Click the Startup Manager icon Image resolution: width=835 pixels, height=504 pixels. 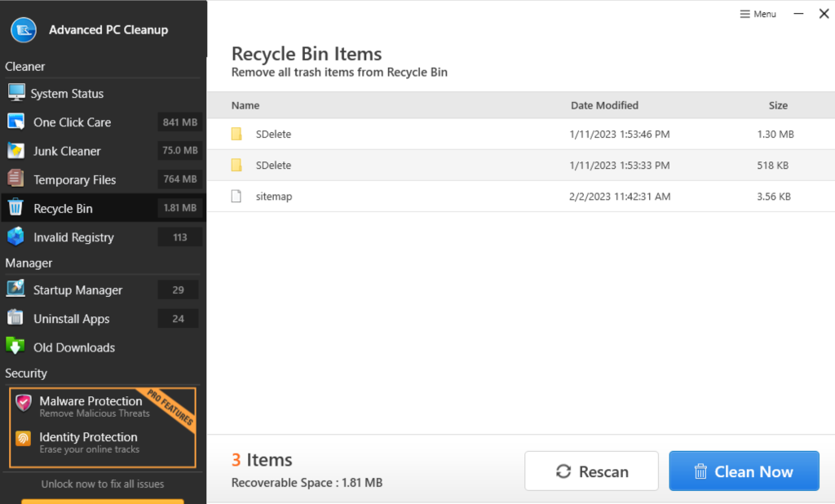[15, 288]
